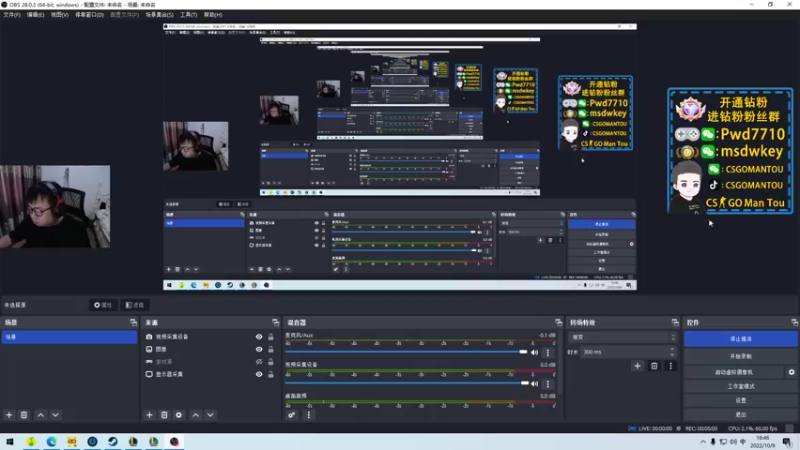800x450 pixels.
Task: Toggle lock on video capture device source
Action: coord(271,337)
